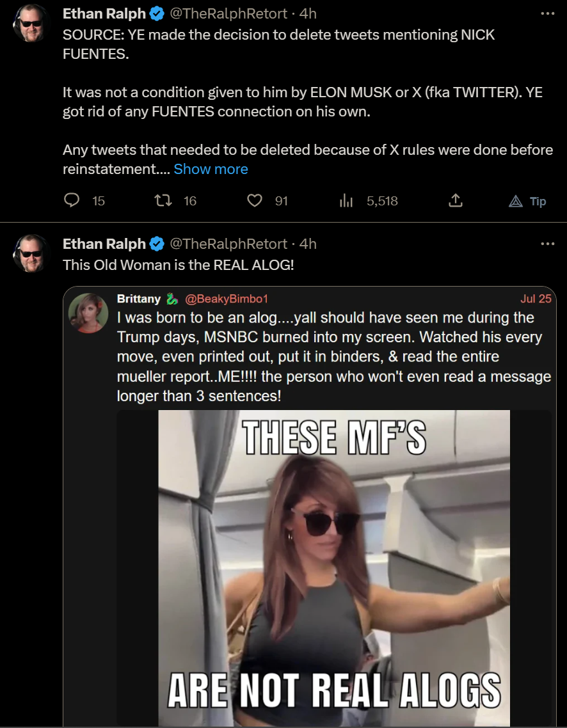Open Ethan Ralph avatar on first tweet
The width and height of the screenshot is (567, 728).
coord(31,23)
